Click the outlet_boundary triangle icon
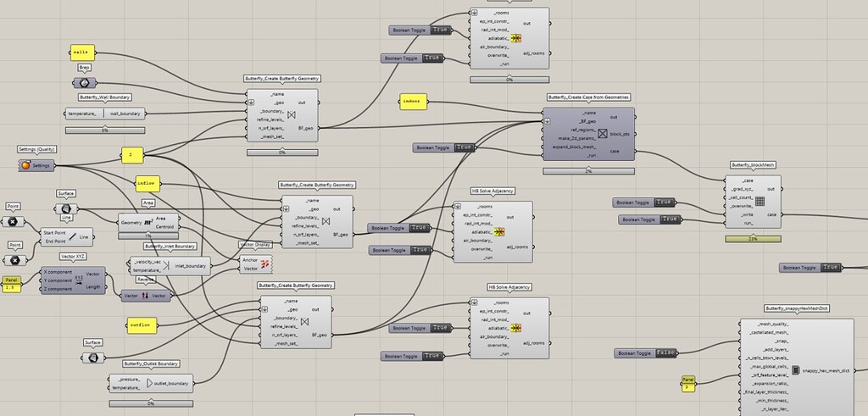 (x=149, y=383)
